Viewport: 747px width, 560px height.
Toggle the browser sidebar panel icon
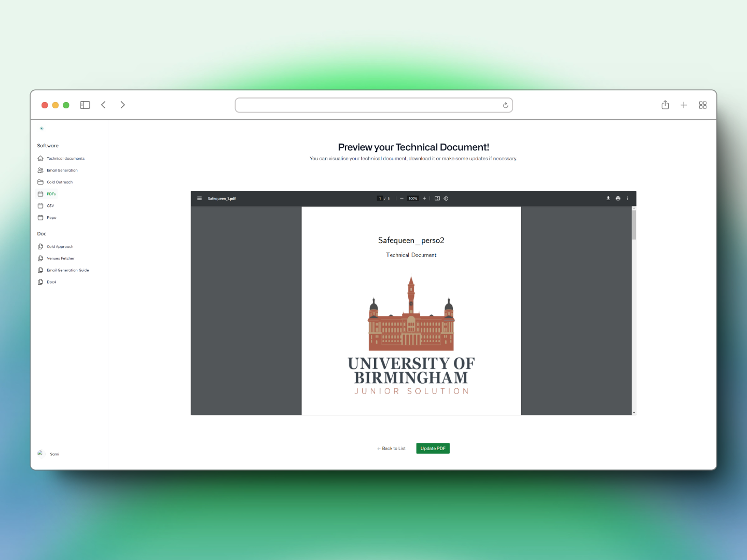tap(85, 105)
